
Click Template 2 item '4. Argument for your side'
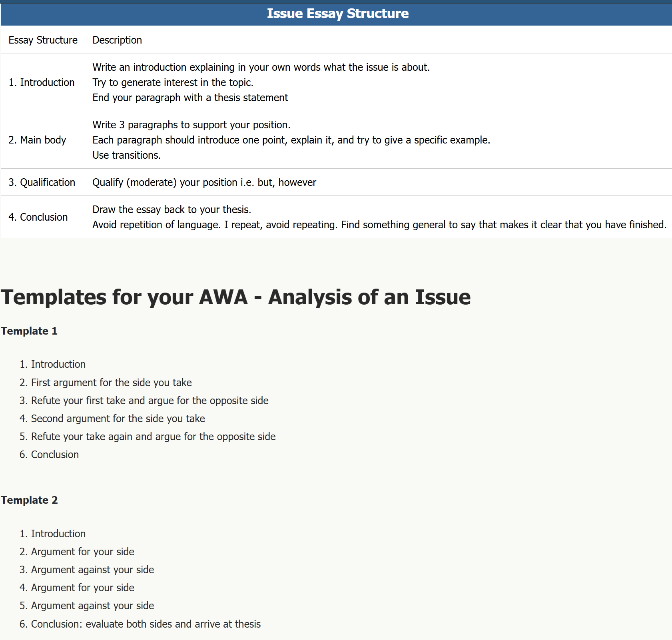pos(77,588)
